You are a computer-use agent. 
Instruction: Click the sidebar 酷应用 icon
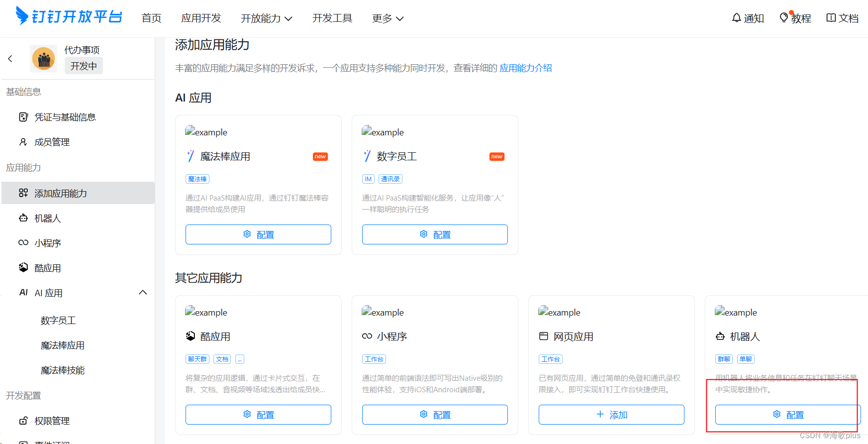23,267
